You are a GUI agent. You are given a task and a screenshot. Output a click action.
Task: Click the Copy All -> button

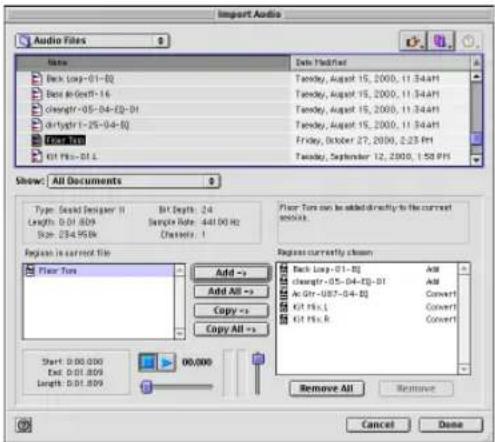click(x=231, y=329)
